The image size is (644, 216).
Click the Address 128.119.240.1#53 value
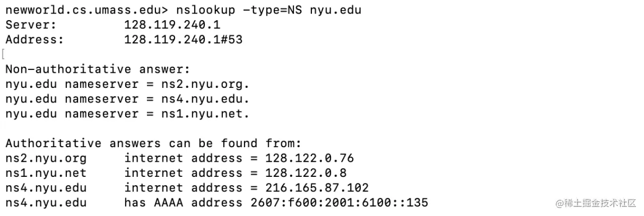coord(183,39)
